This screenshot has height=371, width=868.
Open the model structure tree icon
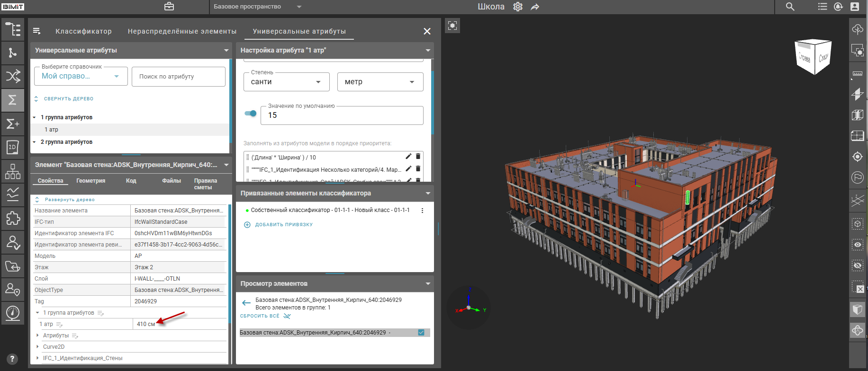click(x=13, y=29)
